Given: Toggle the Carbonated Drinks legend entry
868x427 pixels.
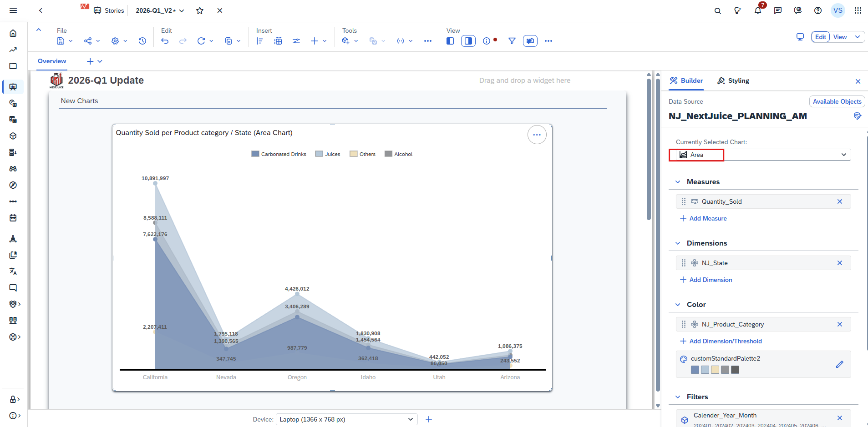Looking at the screenshot, I should click(x=279, y=154).
